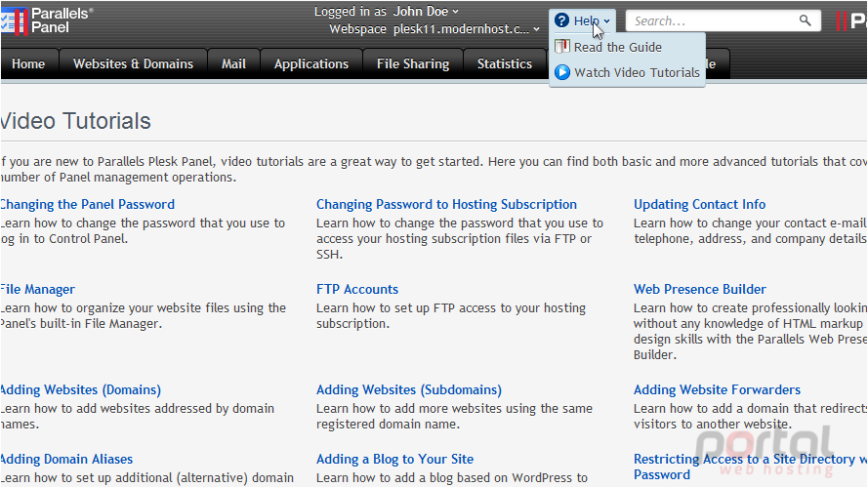
Task: Open the FTP Accounts tutorial link
Action: point(357,289)
